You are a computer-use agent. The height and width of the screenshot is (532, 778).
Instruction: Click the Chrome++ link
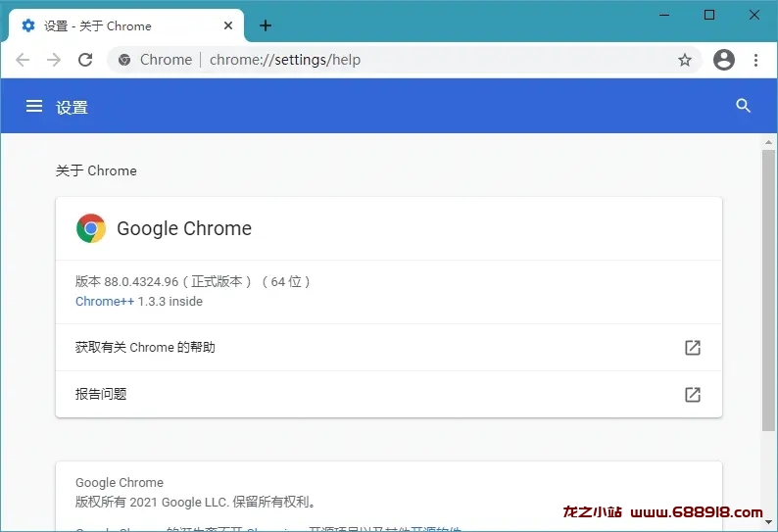[105, 301]
